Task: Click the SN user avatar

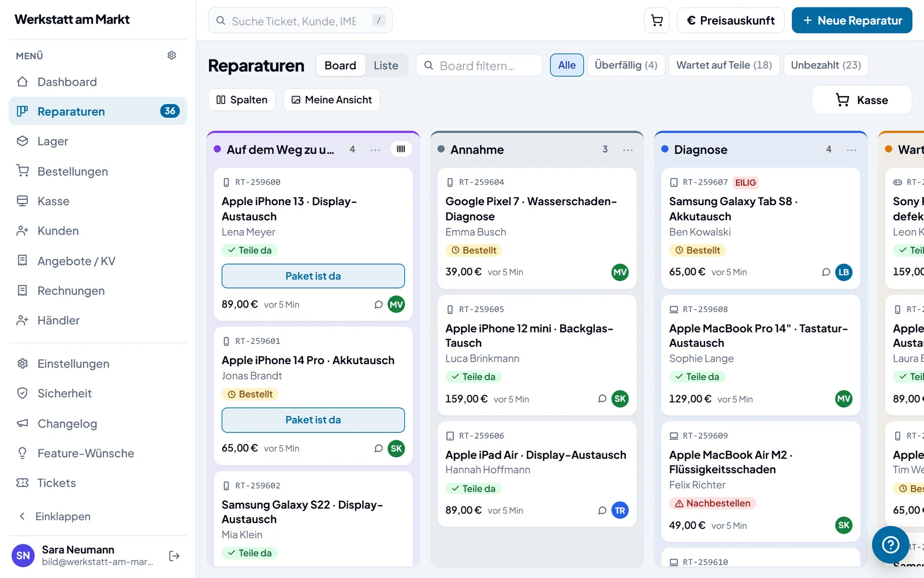Action: (23, 556)
